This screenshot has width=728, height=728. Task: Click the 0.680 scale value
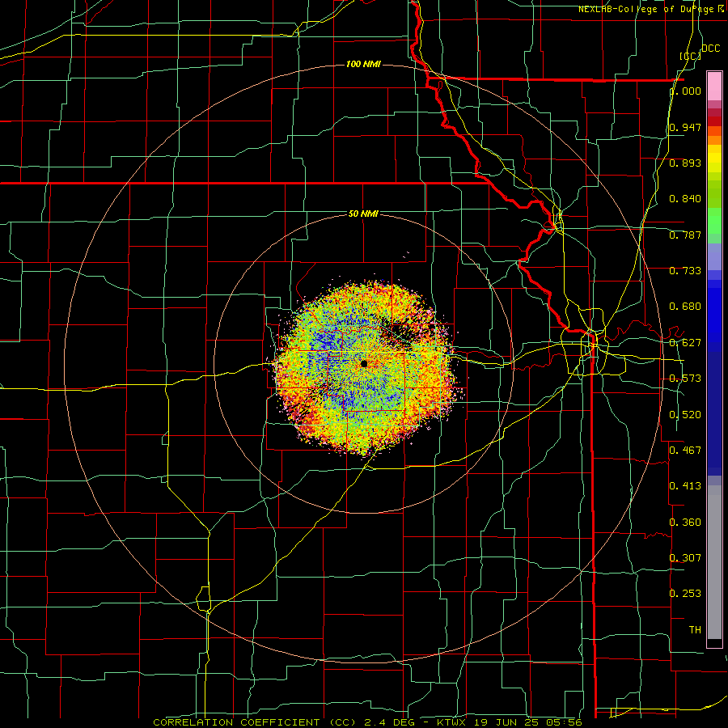pyautogui.click(x=685, y=307)
